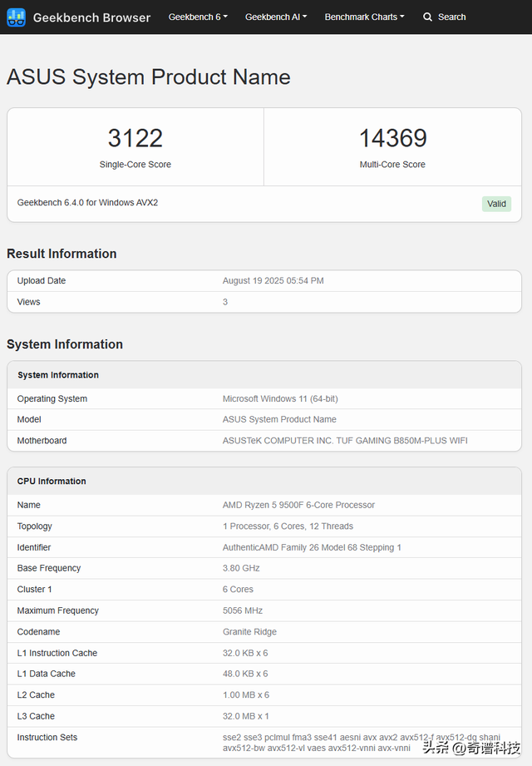
Task: Click the Upload Date label
Action: tap(42, 281)
